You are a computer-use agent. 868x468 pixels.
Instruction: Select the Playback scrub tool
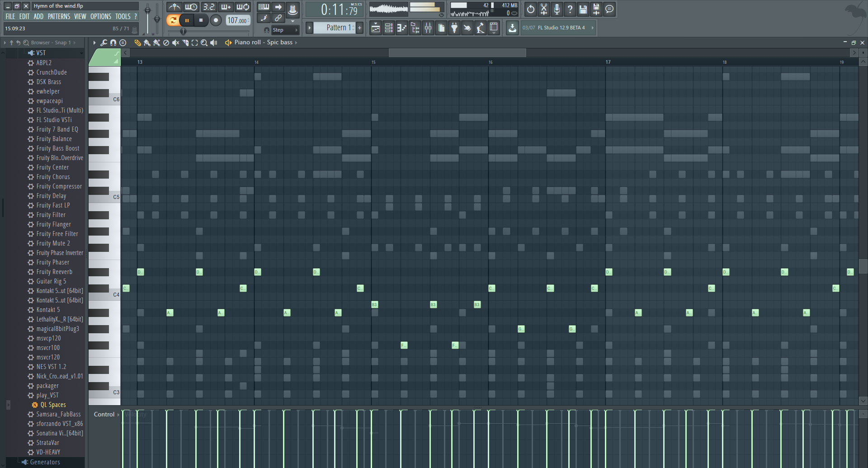214,43
